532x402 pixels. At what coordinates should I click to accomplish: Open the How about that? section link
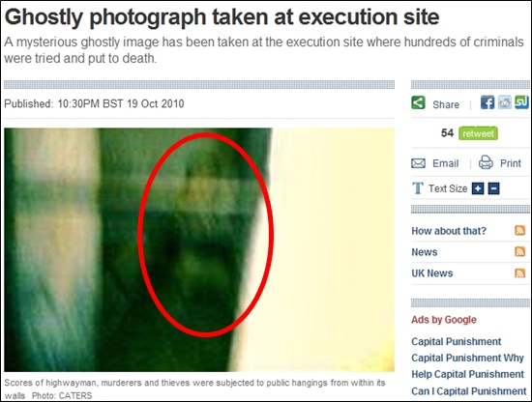[449, 231]
